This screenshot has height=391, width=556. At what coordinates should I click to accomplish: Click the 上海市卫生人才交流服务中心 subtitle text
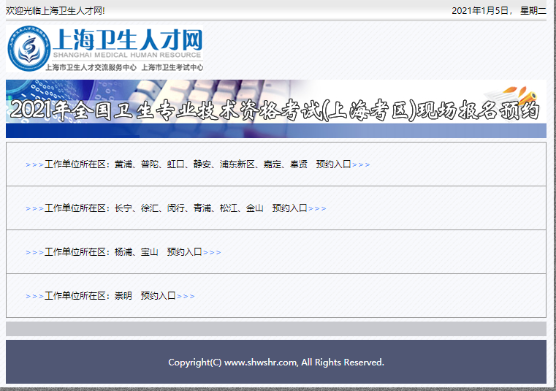point(91,67)
